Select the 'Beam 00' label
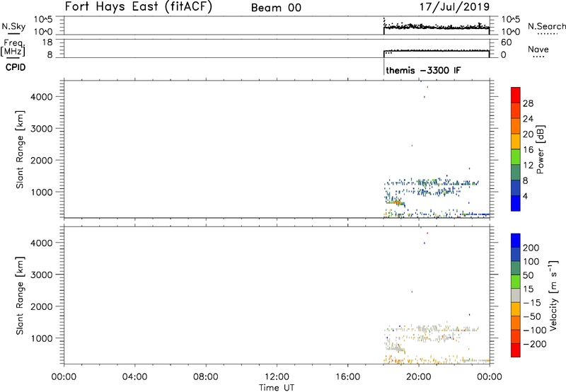Screen dimensions: 566x392 pyautogui.click(x=276, y=8)
